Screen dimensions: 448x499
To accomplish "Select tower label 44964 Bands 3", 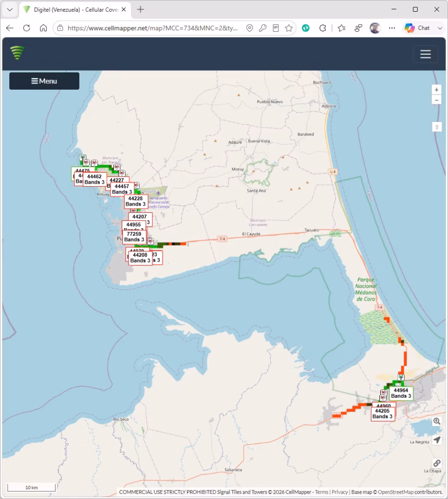I will tap(401, 393).
